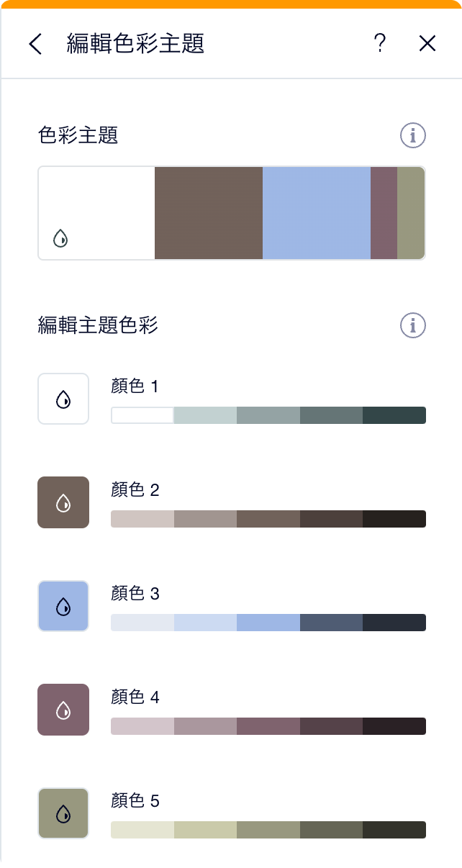This screenshot has height=868, width=462.
Task: Open the white 顏色 1 color picker
Action: tap(63, 399)
